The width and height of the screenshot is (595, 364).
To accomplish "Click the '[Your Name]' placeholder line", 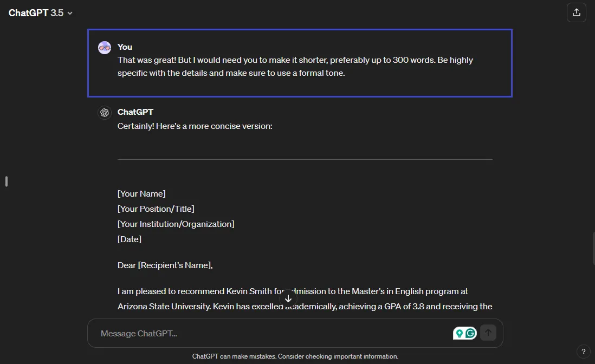I will pyautogui.click(x=141, y=193).
